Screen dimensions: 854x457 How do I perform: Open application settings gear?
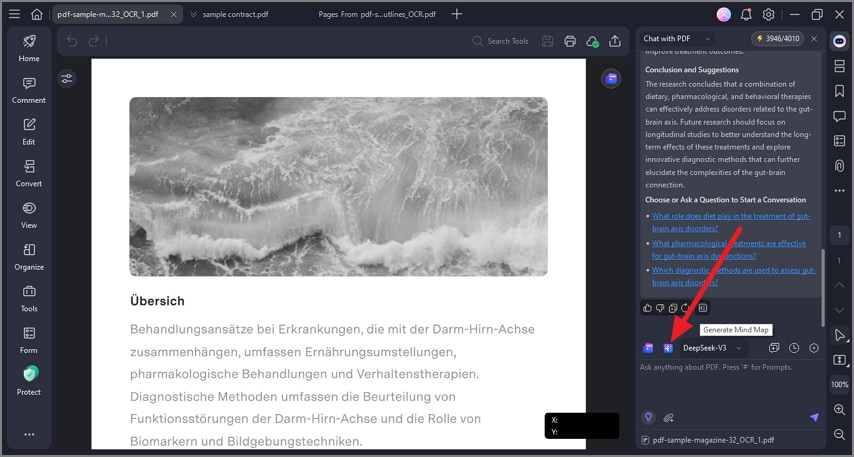point(768,15)
